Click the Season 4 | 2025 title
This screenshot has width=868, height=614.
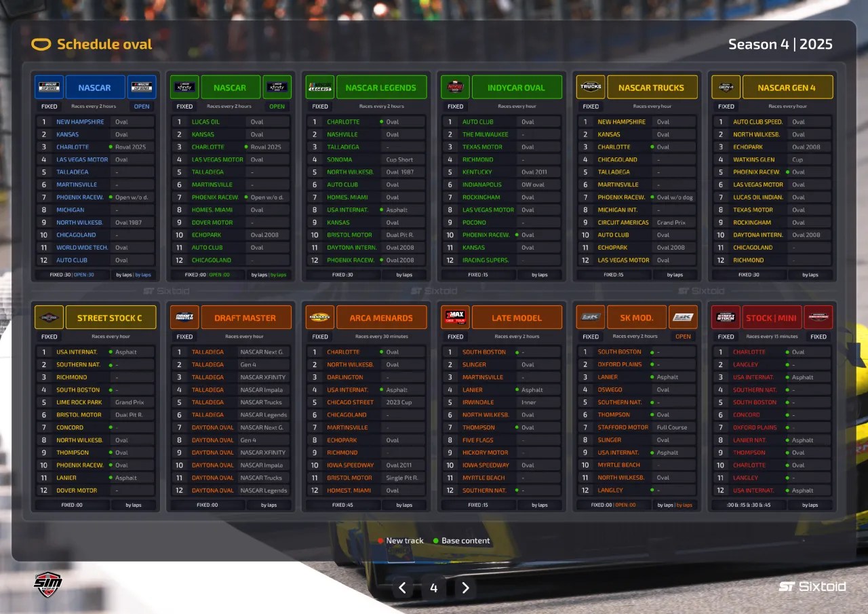click(x=781, y=44)
